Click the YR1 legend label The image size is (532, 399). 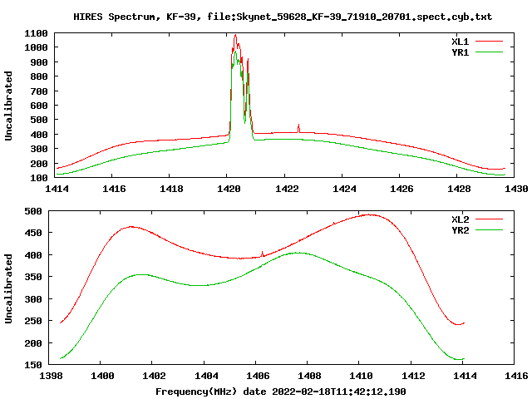(x=460, y=52)
